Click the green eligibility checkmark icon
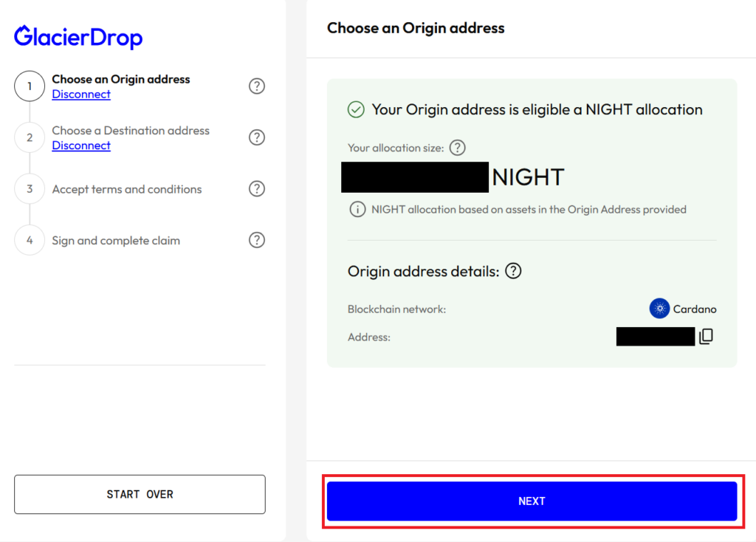This screenshot has height=542, width=756. [x=356, y=109]
